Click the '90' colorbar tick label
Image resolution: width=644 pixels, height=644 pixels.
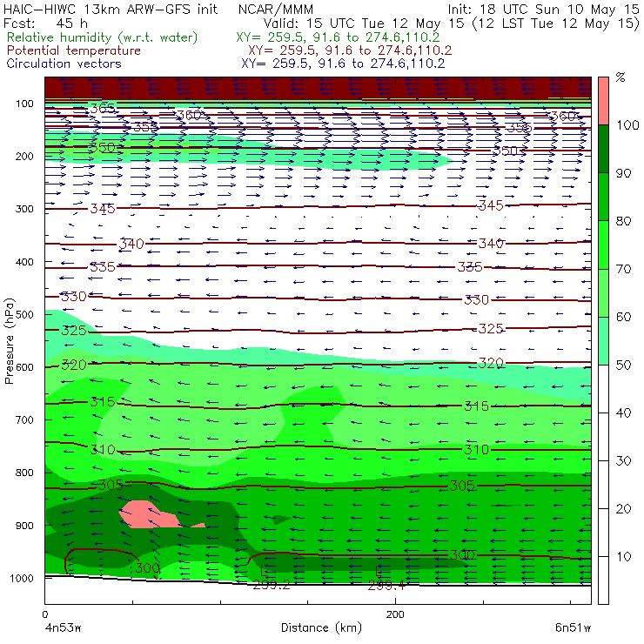[624, 173]
